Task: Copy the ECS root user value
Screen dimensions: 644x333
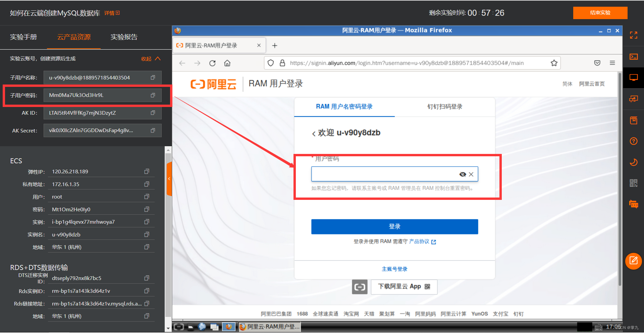Action: pyautogui.click(x=147, y=197)
